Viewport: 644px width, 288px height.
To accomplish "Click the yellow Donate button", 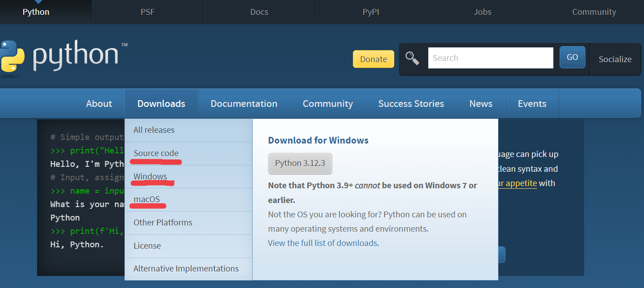I will click(373, 59).
